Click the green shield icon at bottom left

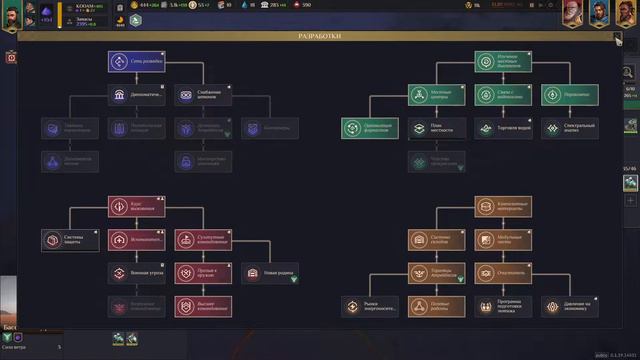(7, 338)
